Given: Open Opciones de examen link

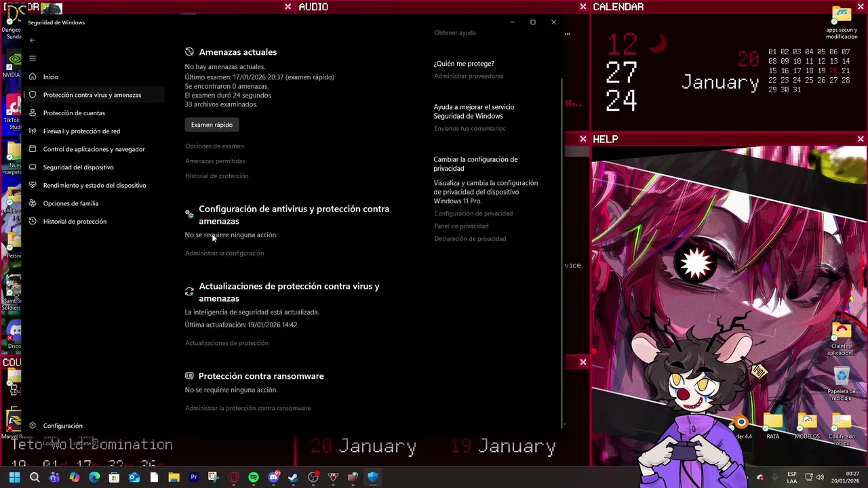Looking at the screenshot, I should click(x=214, y=146).
